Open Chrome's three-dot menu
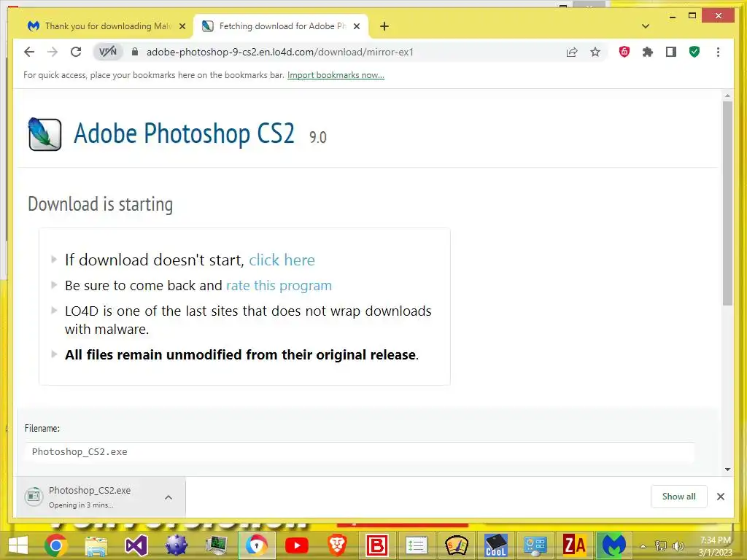 [718, 52]
